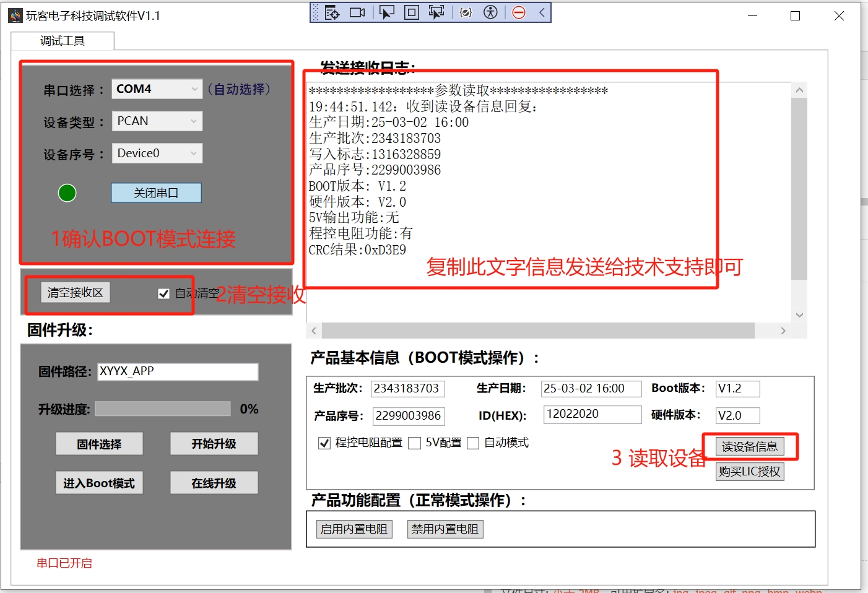This screenshot has width=868, height=593.
Task: Open the 串口选择 COM4 dropdown
Action: point(157,89)
